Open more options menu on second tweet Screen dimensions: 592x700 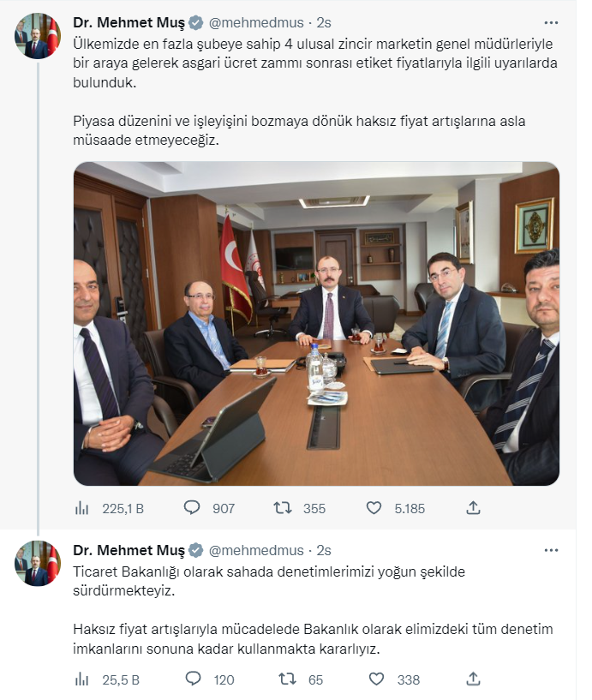click(551, 550)
